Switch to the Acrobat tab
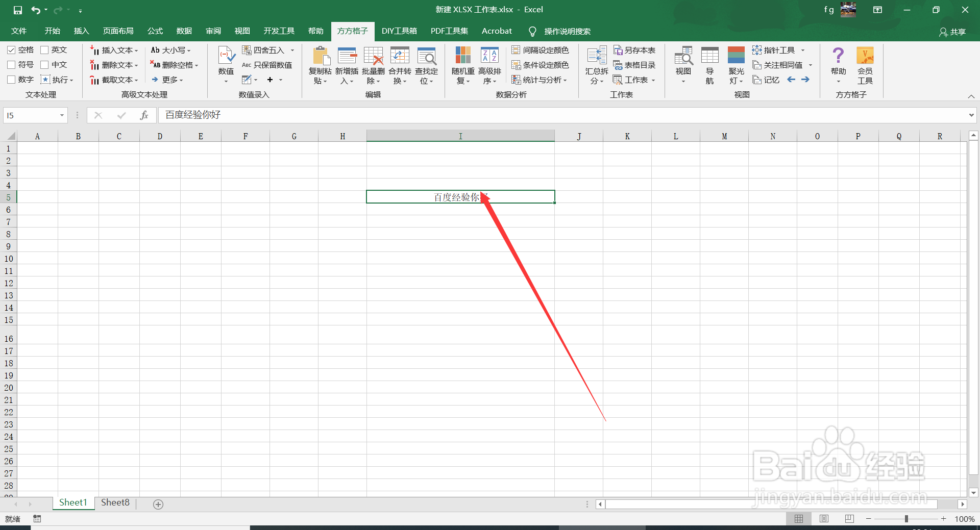This screenshot has height=530, width=980. coord(497,31)
